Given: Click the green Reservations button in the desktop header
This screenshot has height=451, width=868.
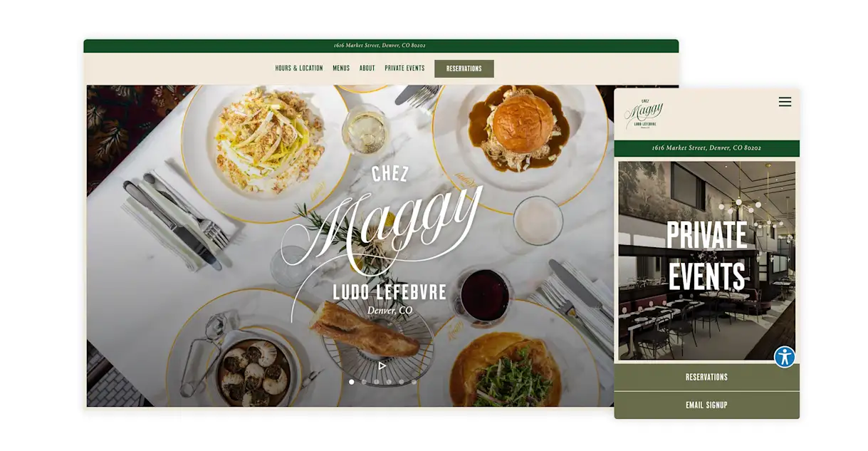Looking at the screenshot, I should pos(464,68).
